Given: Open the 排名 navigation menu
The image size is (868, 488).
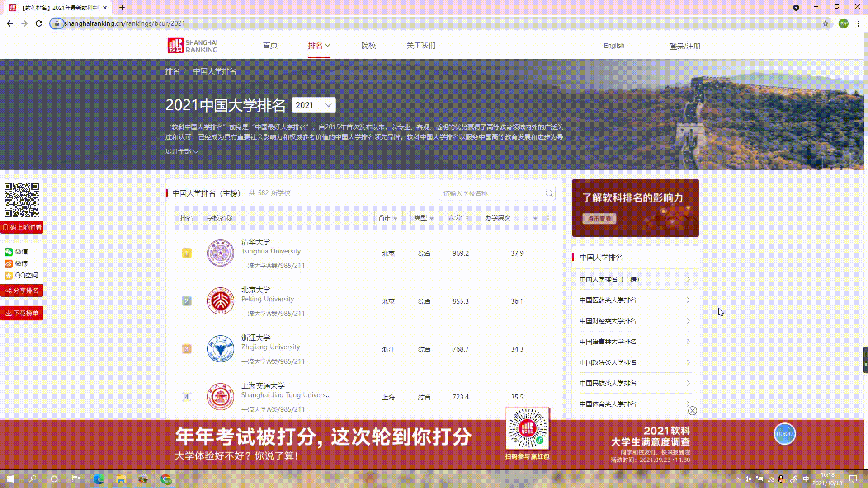Looking at the screenshot, I should (319, 46).
